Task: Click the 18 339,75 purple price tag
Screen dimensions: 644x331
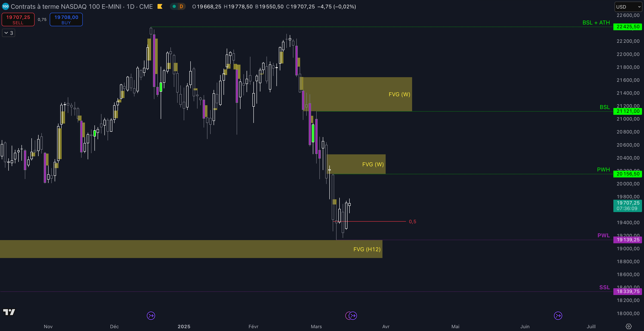Action: (627, 291)
